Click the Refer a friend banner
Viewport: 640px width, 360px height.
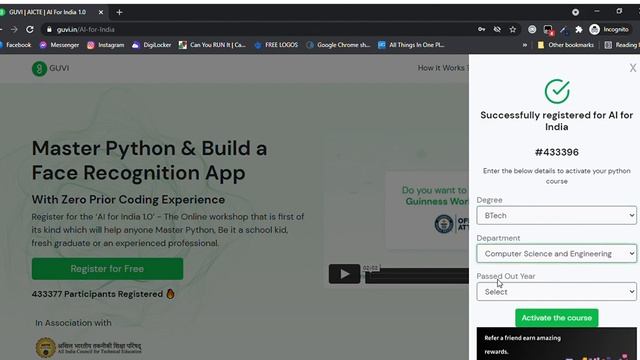point(556,344)
